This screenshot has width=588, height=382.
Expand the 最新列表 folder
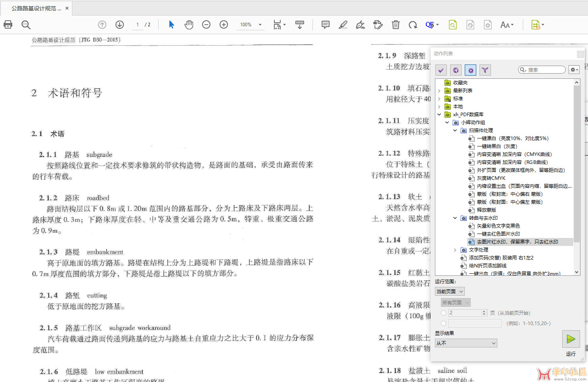(x=439, y=91)
